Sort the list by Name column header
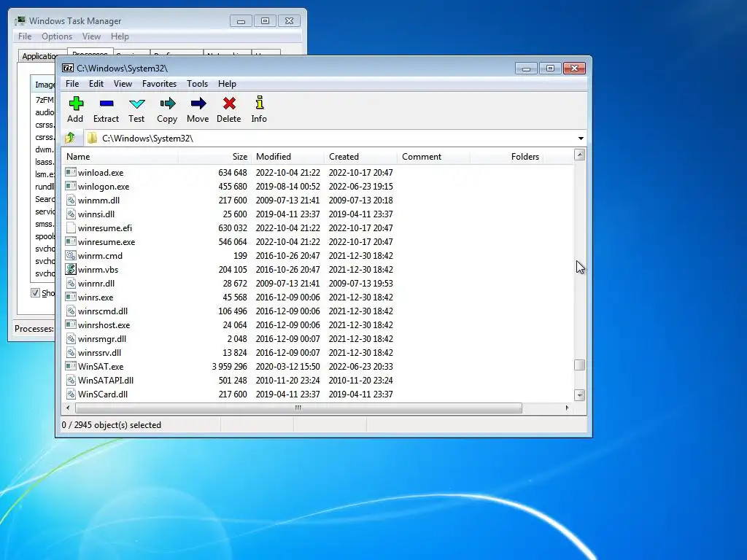Screen dimensions: 747x560 click(x=120, y=157)
